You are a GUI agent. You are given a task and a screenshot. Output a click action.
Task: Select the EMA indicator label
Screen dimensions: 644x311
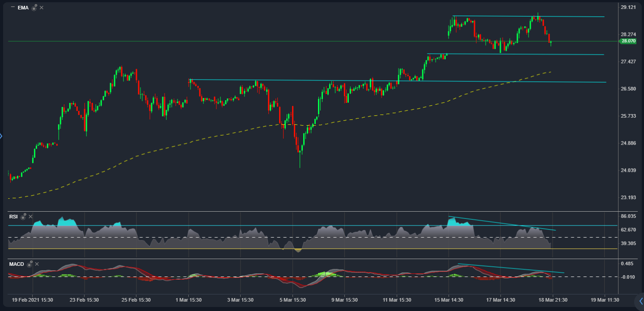click(x=23, y=8)
